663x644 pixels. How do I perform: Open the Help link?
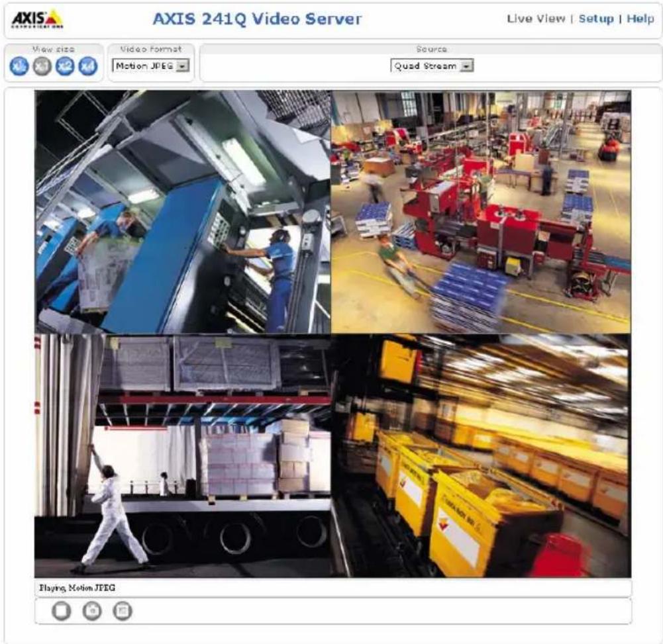(640, 19)
